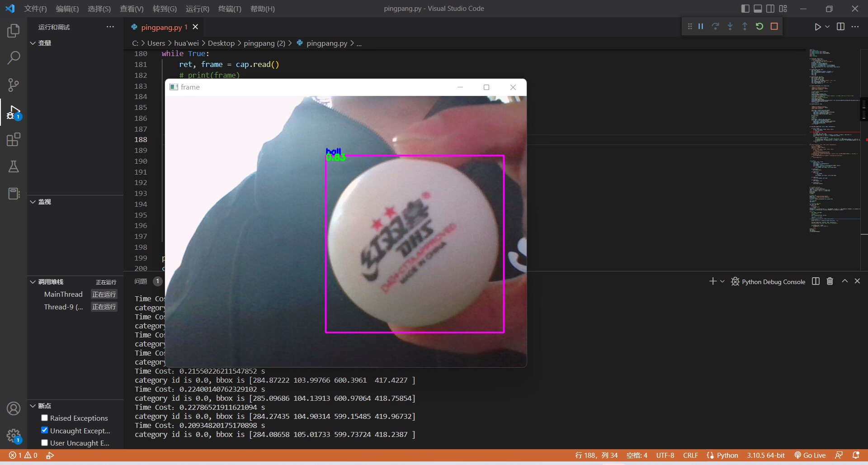Toggle User Uncaught Exceptions checkbox
The width and height of the screenshot is (868, 465).
pos(44,443)
